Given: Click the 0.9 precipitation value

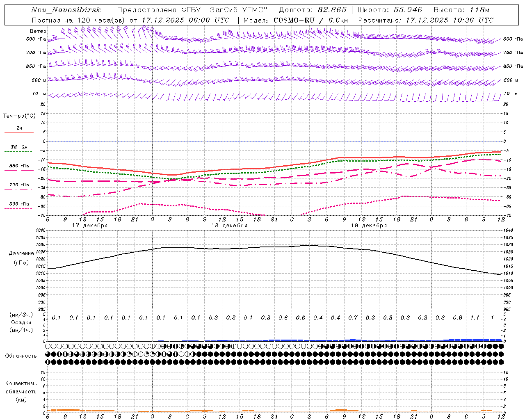Looking at the screenshot, I should (457, 318).
